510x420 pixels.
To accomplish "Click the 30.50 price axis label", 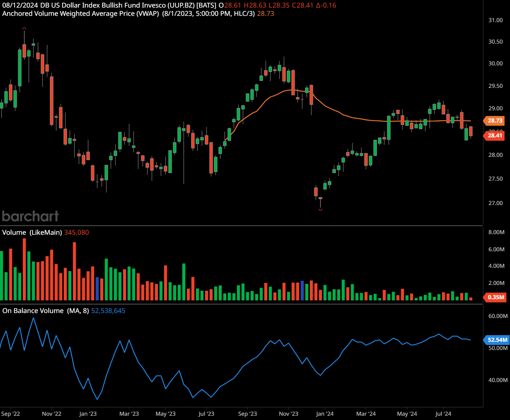I will pos(495,42).
